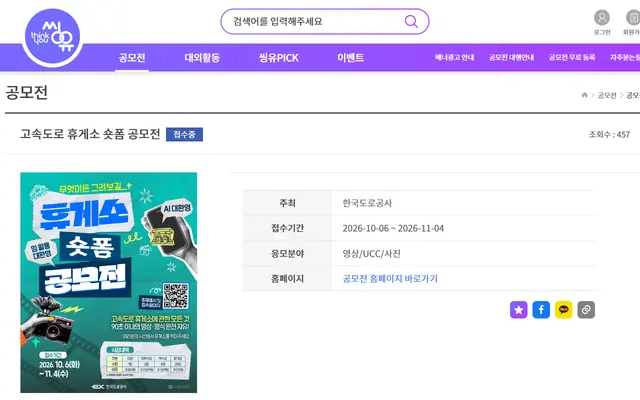The image size is (640, 400).
Task: Select the 영상/UCC/사진 category text
Action: (x=371, y=253)
